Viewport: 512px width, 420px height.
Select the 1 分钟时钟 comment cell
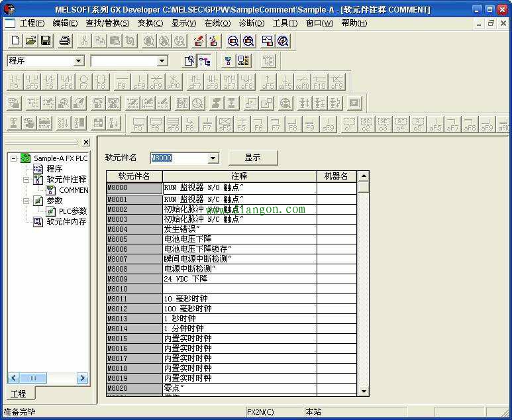[239, 329]
